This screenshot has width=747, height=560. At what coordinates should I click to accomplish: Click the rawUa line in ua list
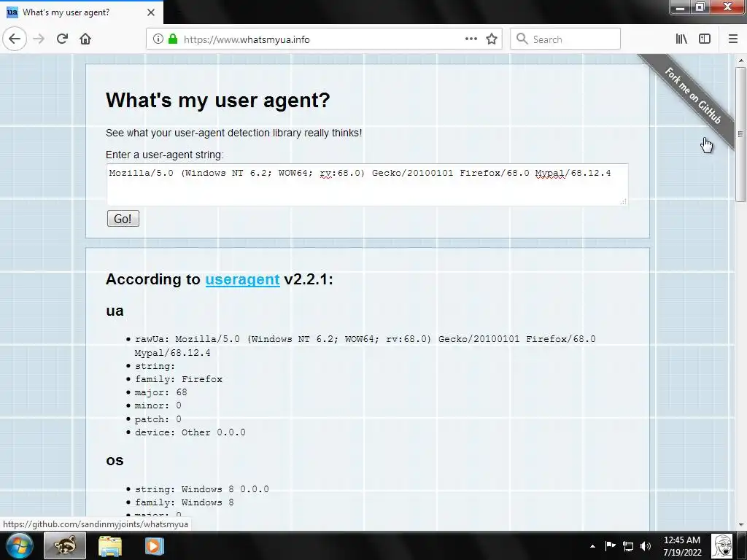pyautogui.click(x=365, y=346)
